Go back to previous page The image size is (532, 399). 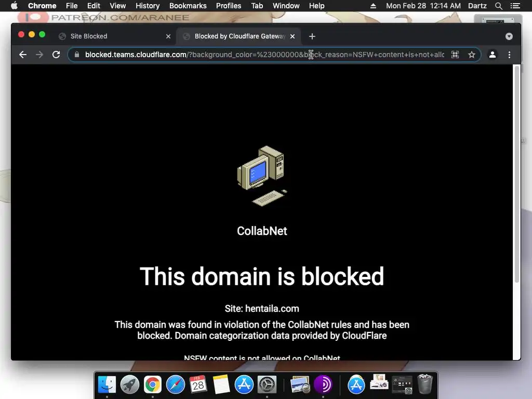(23, 55)
